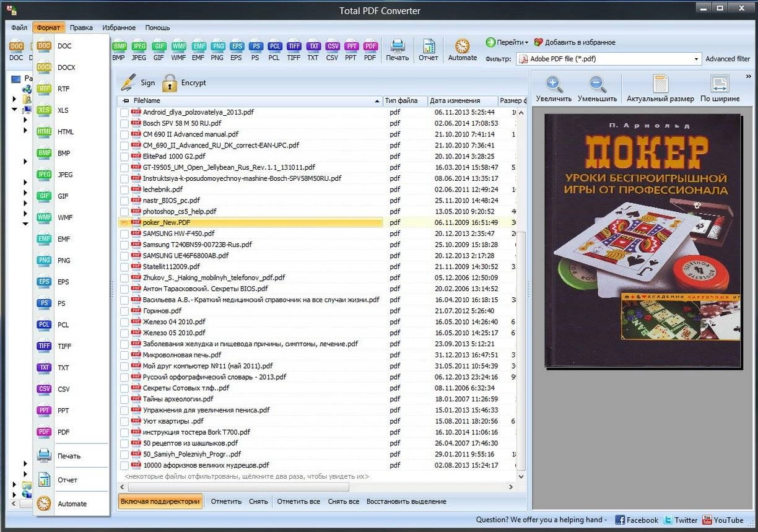Click the PNG toolbar conversion icon
The width and height of the screenshot is (758, 532).
[217, 50]
